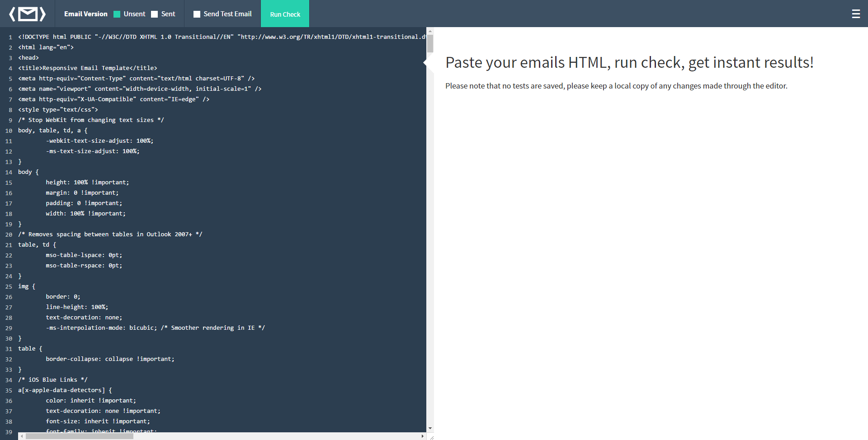The height and width of the screenshot is (440, 868).
Task: Click the Responsive Email Template title line
Action: pos(87,68)
